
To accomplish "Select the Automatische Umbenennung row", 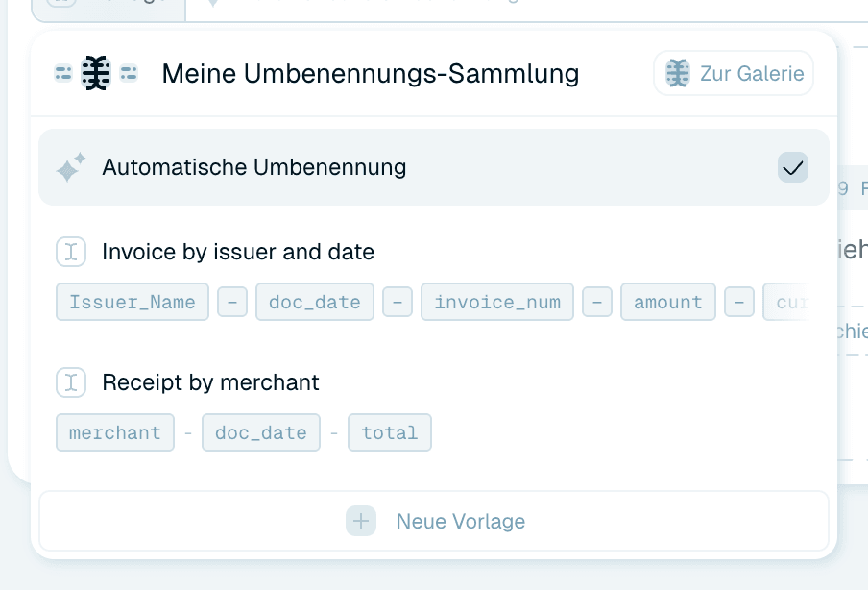I will pyautogui.click(x=434, y=167).
